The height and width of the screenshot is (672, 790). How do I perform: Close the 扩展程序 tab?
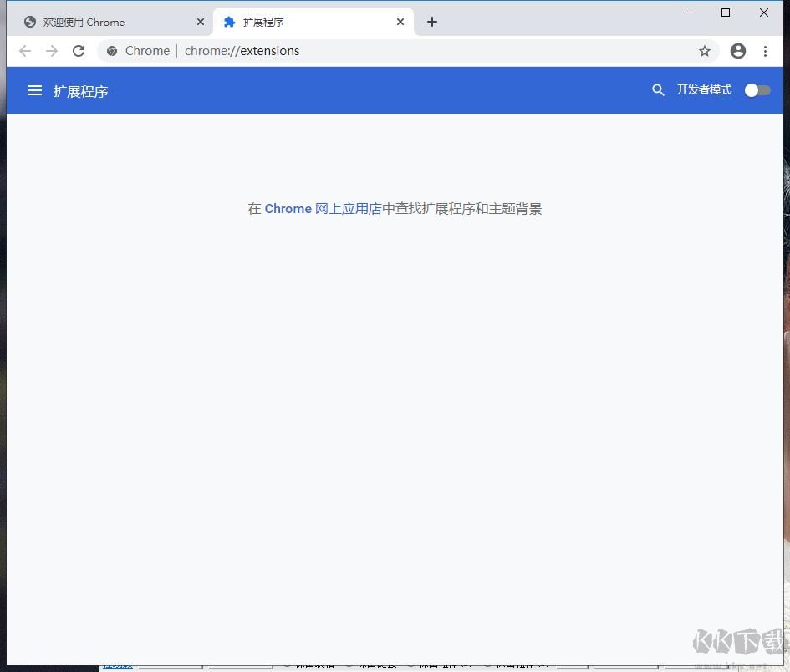[400, 22]
